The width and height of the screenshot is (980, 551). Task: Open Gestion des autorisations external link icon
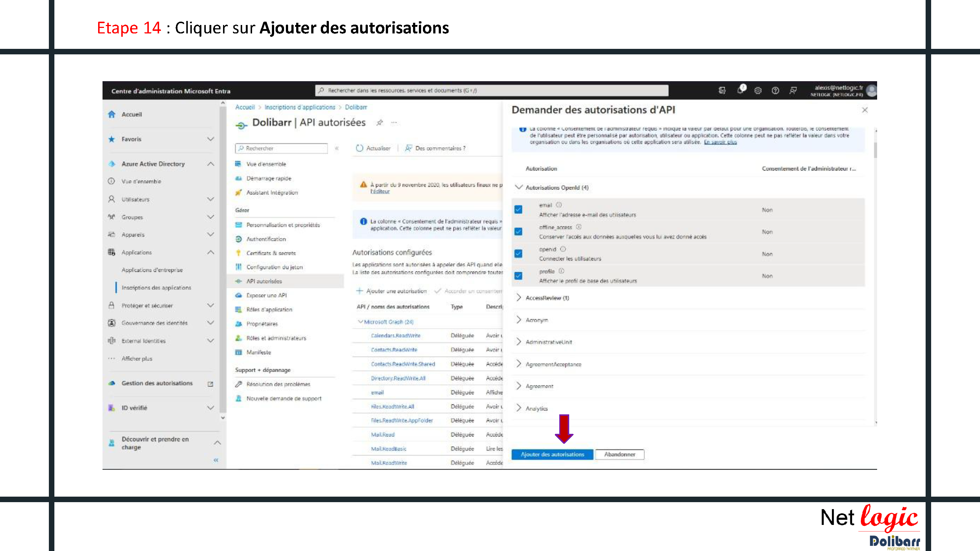210,384
